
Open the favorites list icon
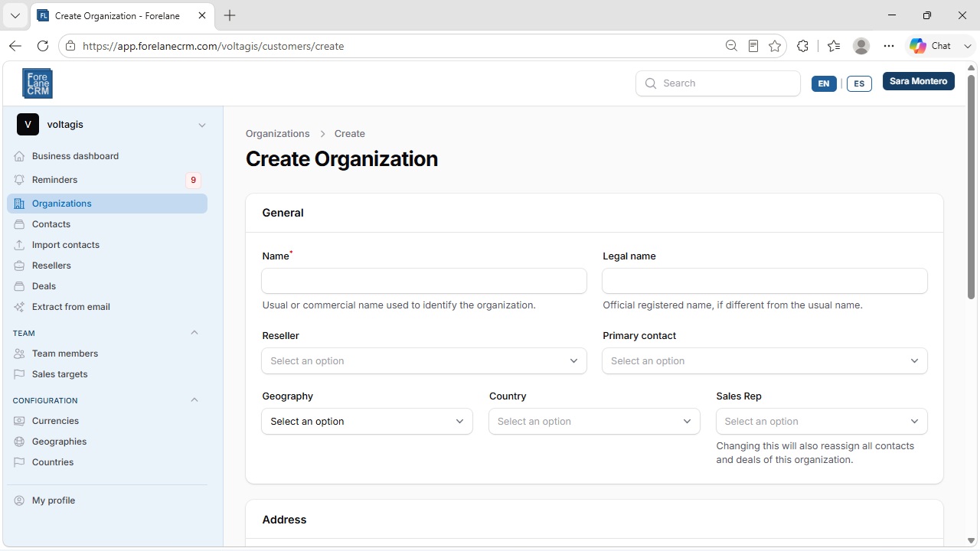point(834,46)
